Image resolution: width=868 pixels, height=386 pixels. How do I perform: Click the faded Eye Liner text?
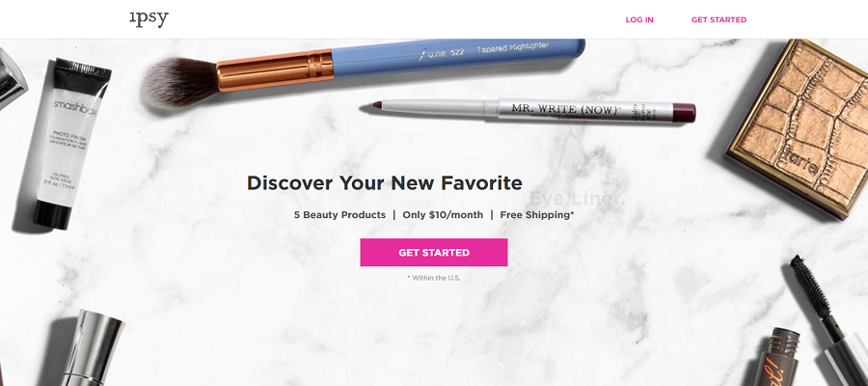tap(577, 198)
